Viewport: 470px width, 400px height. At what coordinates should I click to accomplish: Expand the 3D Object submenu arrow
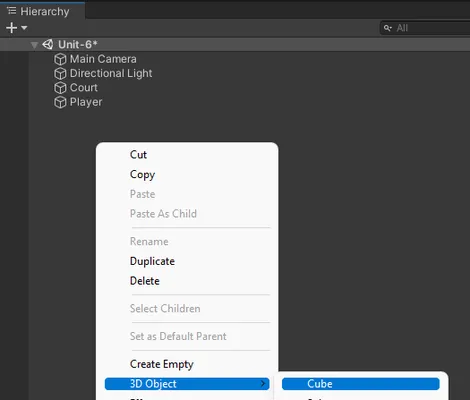tap(263, 384)
